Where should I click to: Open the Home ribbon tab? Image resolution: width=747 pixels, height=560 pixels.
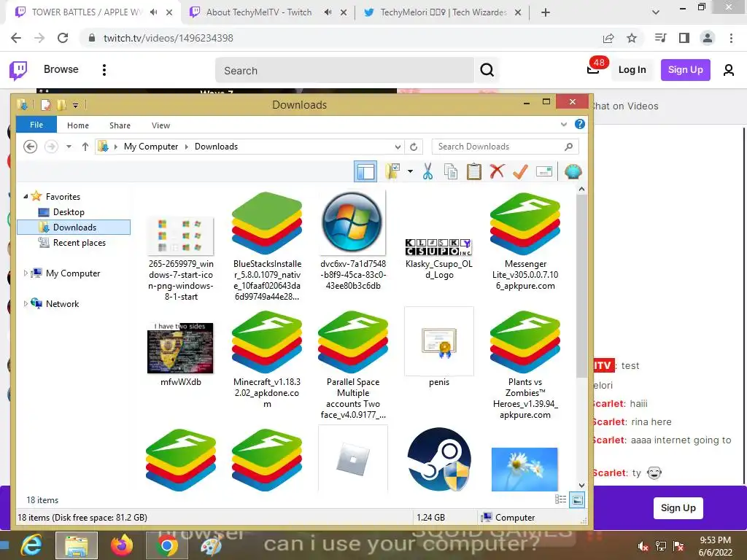tap(78, 125)
